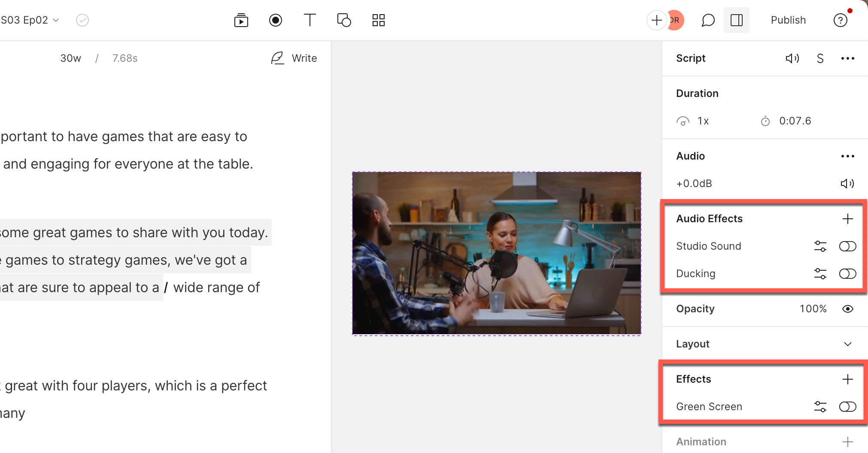Turn on the Green Screen effect
Screen dimensions: 868x453
click(x=847, y=407)
